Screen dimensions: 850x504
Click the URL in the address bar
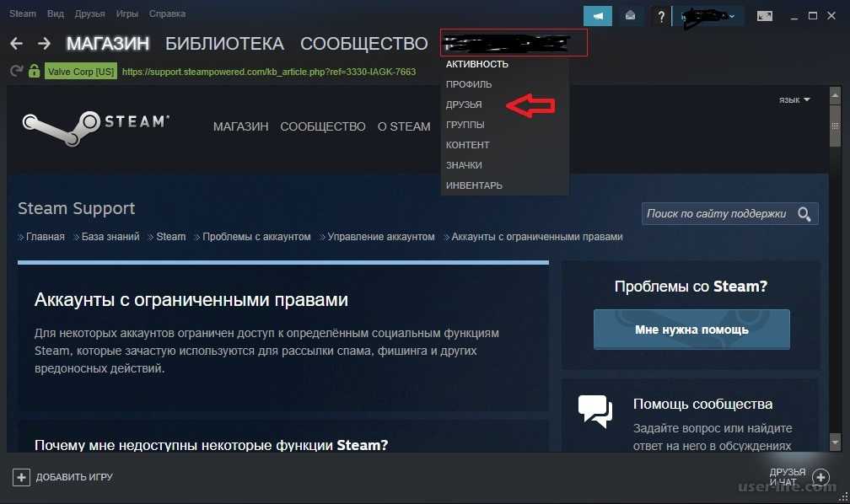click(x=269, y=72)
